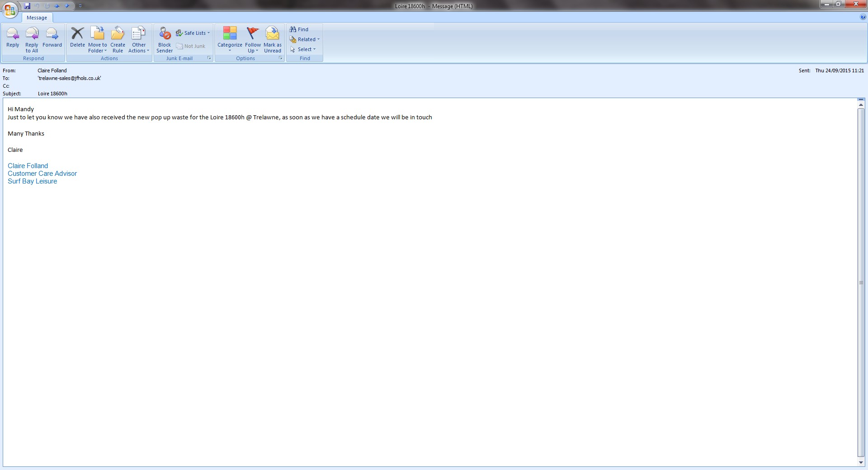Click the trelawne-sales recipient address
This screenshot has height=470, width=868.
click(69, 78)
